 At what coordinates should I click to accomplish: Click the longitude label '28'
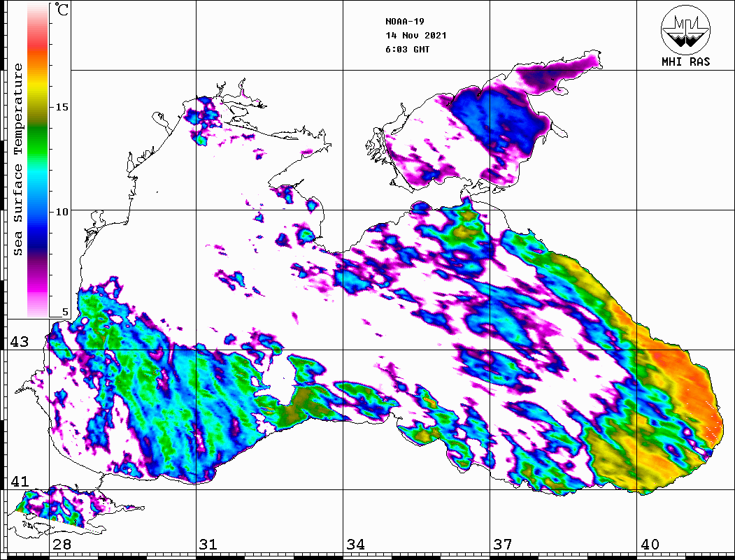click(x=62, y=545)
